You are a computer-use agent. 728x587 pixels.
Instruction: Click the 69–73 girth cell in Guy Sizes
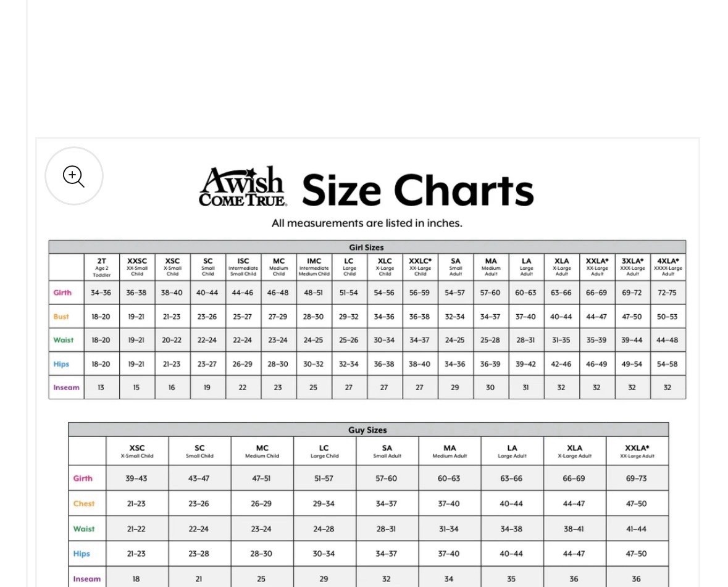tap(637, 478)
